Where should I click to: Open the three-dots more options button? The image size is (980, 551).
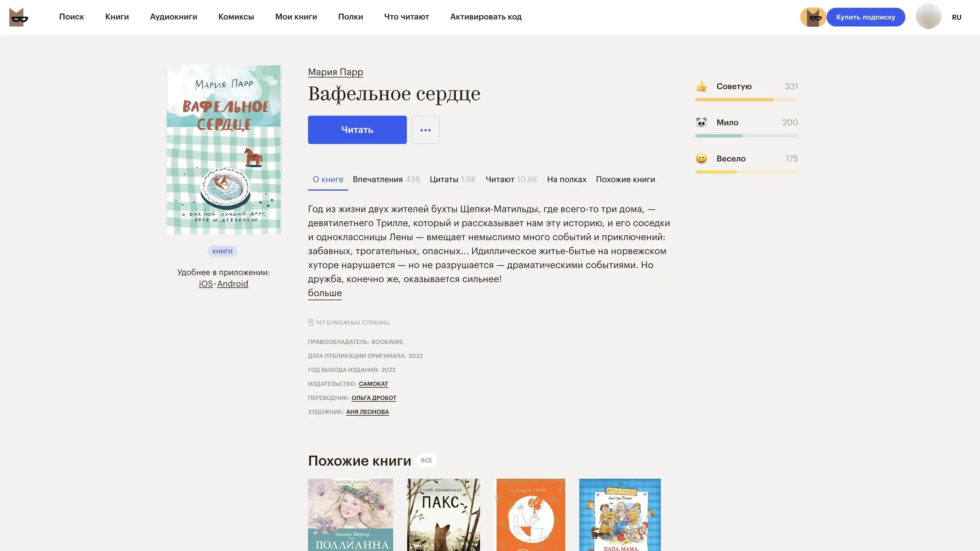coord(425,130)
